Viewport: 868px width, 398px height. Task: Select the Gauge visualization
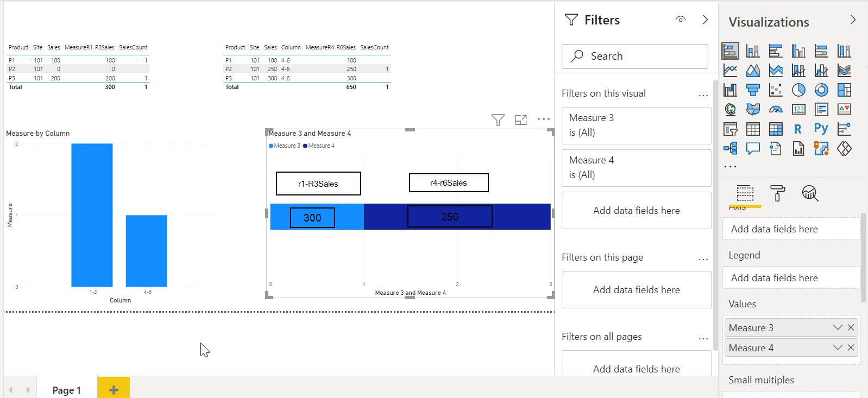776,109
